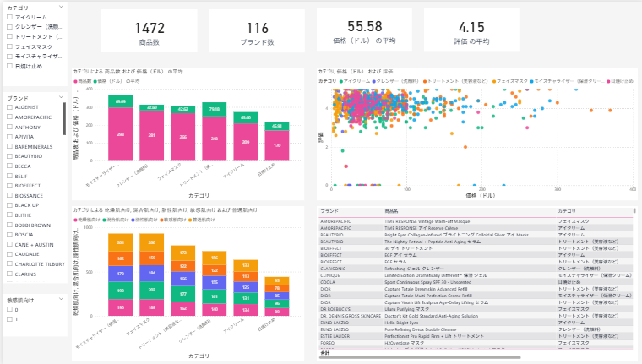
Task: Toggle the 敏感肌向け value 1 checkbox
Action: click(9, 319)
